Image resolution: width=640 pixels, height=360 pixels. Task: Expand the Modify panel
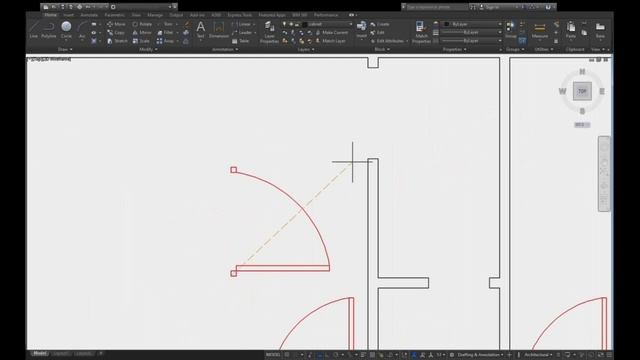148,49
